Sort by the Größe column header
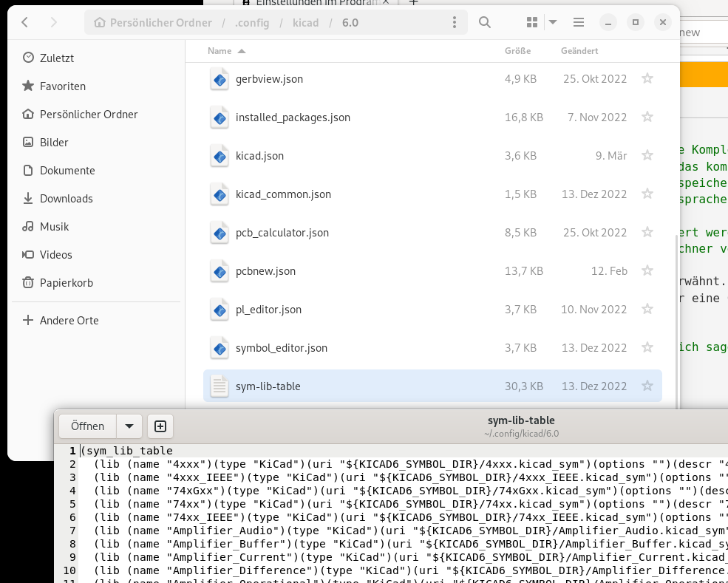 (x=517, y=50)
